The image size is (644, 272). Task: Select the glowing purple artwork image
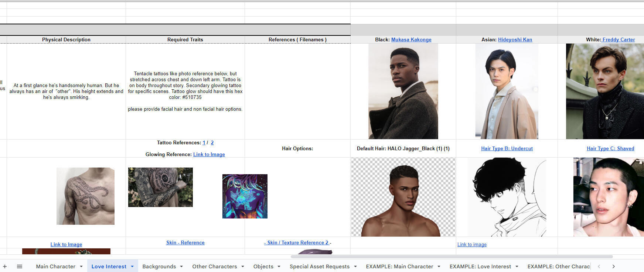click(245, 196)
